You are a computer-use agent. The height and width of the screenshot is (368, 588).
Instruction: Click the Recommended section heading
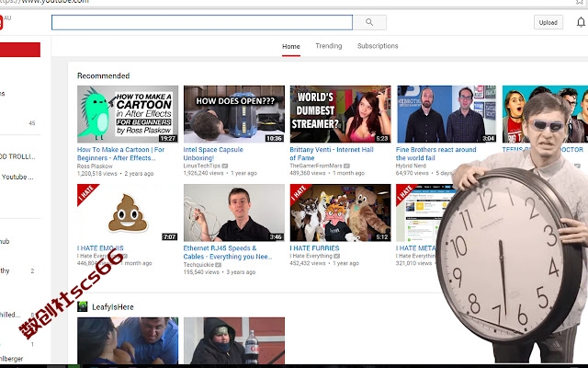point(104,75)
